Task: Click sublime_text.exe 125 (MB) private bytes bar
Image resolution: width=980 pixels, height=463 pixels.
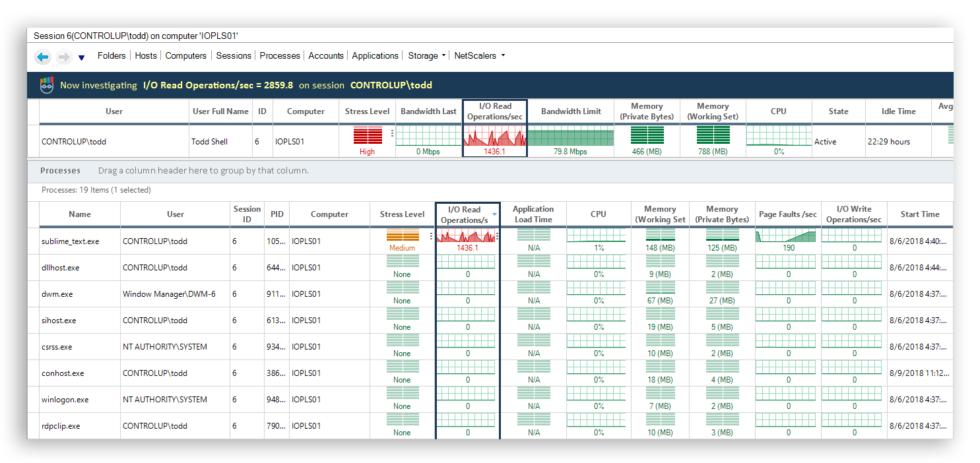Action: [x=722, y=236]
